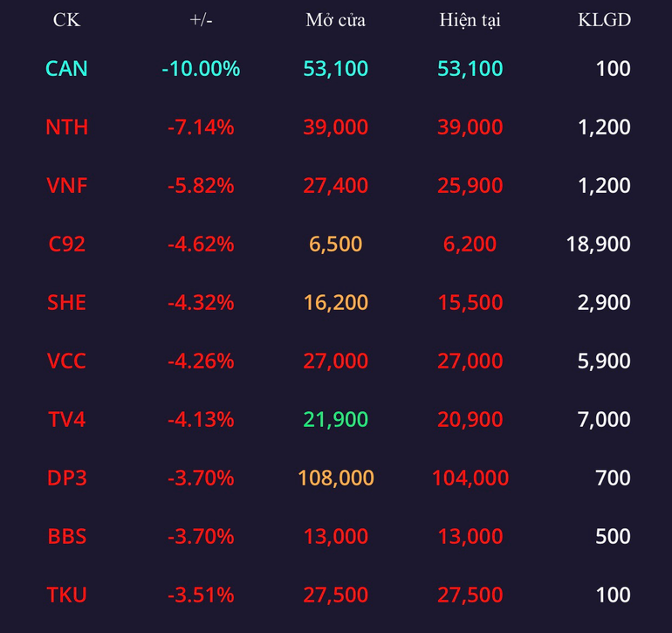Viewport: 672px width, 633px height.
Task: Select the CAN stock ticker
Action: pos(66,69)
